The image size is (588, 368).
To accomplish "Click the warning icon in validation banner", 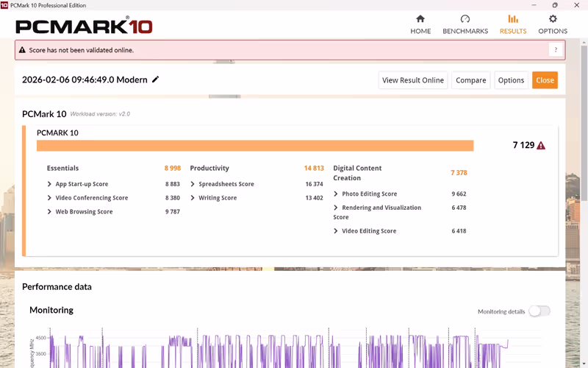I will (22, 50).
